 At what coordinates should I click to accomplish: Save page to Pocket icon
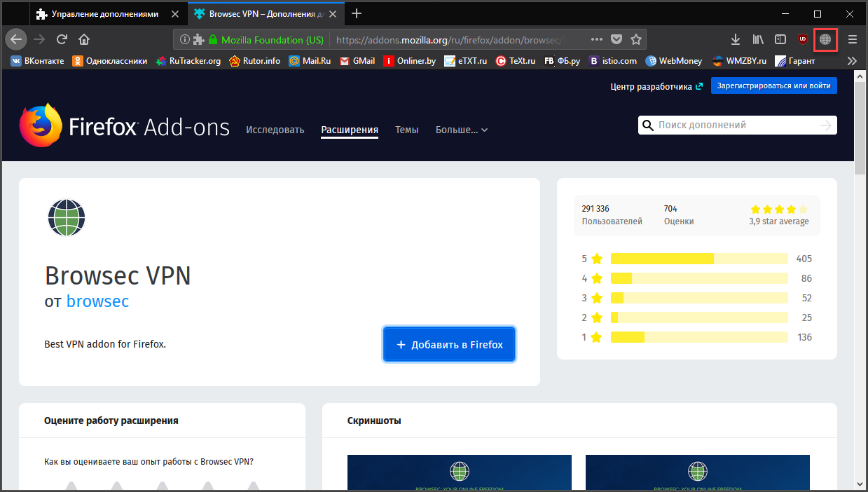coord(616,39)
